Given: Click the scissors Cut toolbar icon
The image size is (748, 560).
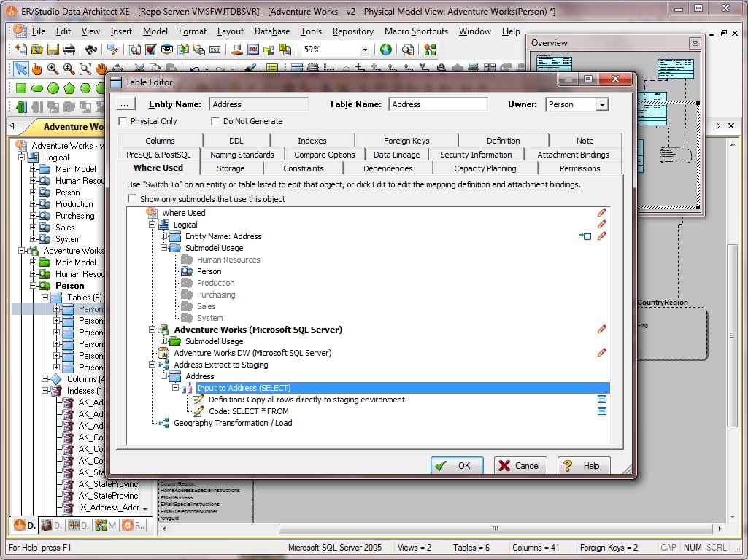Looking at the screenshot, I should pyautogui.click(x=139, y=69).
